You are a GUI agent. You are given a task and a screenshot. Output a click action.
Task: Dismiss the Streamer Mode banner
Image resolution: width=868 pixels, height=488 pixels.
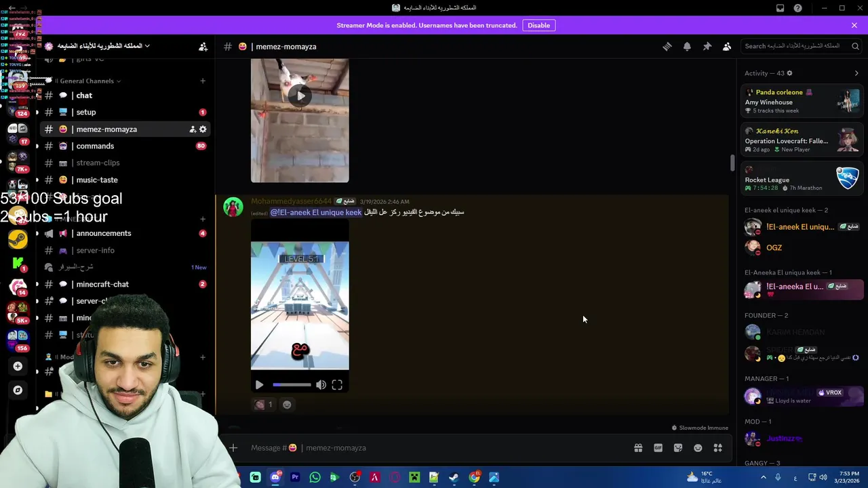(x=854, y=25)
